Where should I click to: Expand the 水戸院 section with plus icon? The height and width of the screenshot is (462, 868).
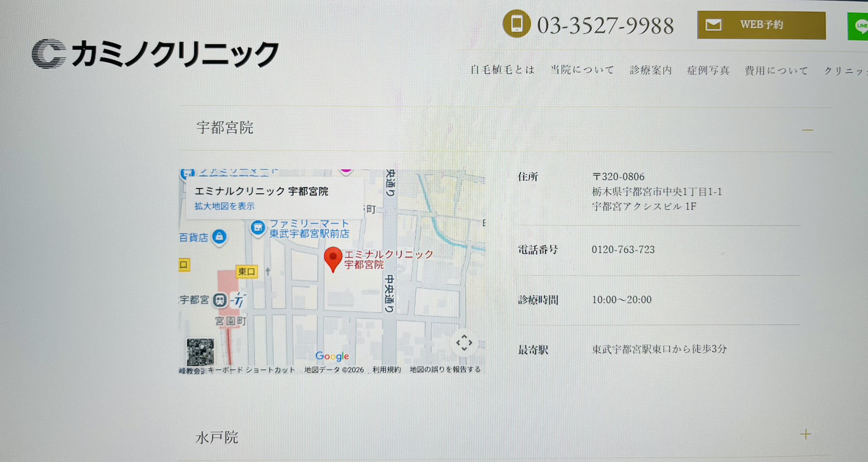click(x=806, y=434)
